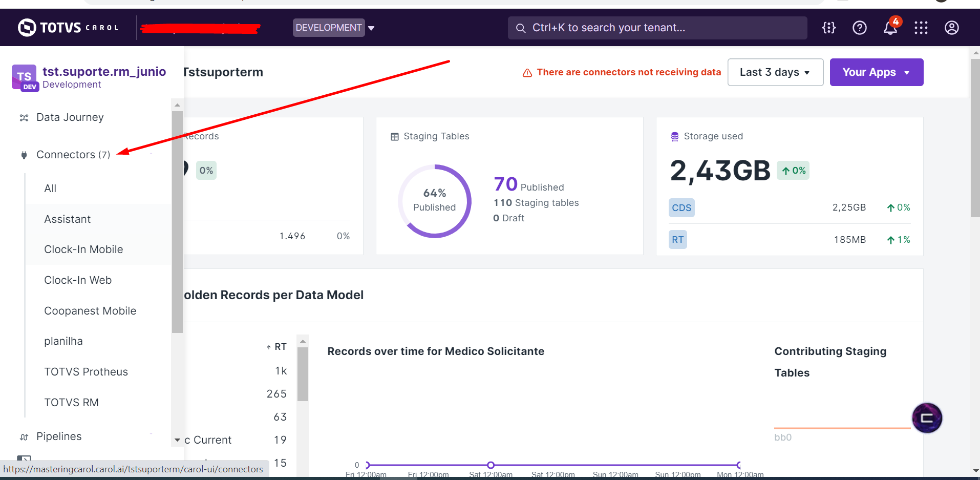Sort by the RT column header
This screenshot has height=480, width=980.
(x=280, y=347)
